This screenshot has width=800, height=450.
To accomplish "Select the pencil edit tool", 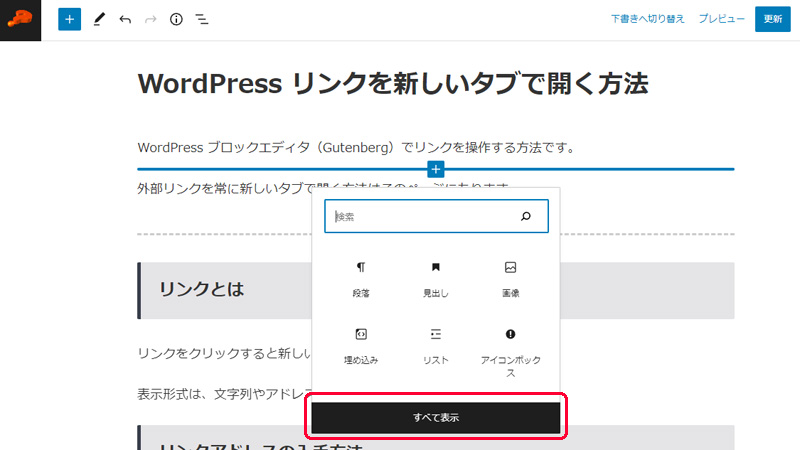I will (99, 19).
